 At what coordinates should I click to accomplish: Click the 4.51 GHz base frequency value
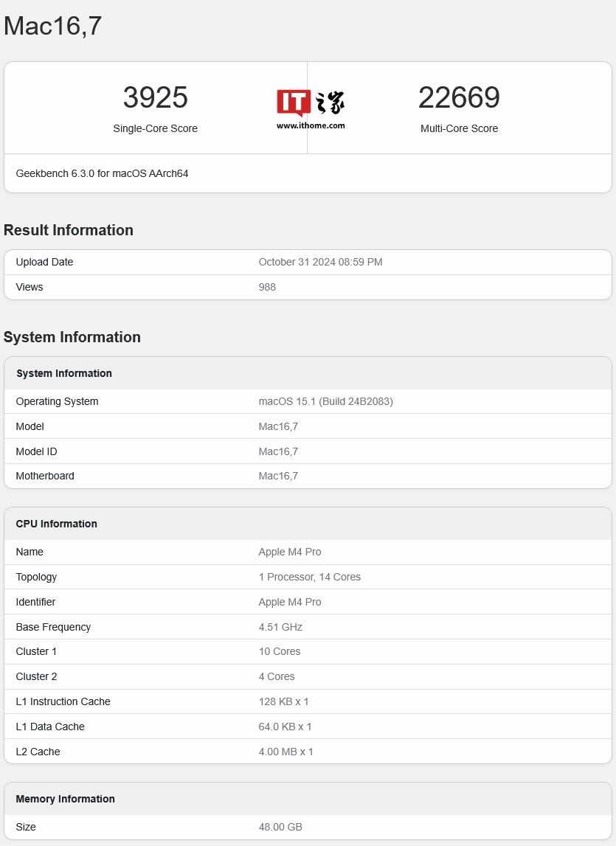(280, 627)
